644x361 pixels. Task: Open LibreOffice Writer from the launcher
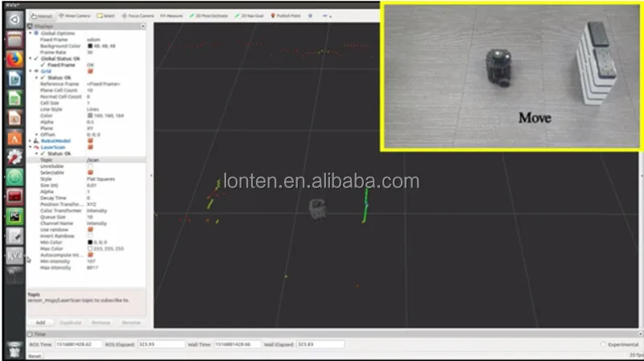point(14,79)
